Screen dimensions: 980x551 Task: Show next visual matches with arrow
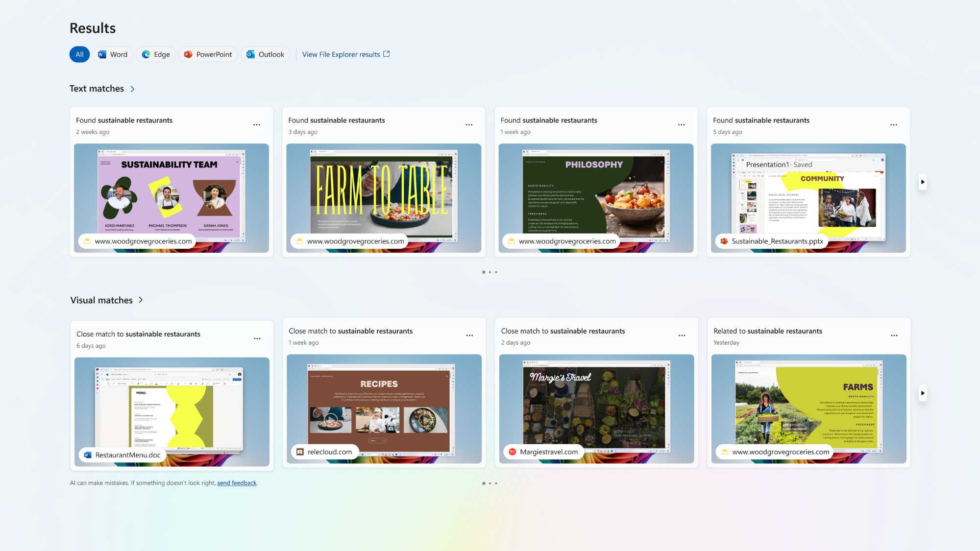pyautogui.click(x=923, y=393)
